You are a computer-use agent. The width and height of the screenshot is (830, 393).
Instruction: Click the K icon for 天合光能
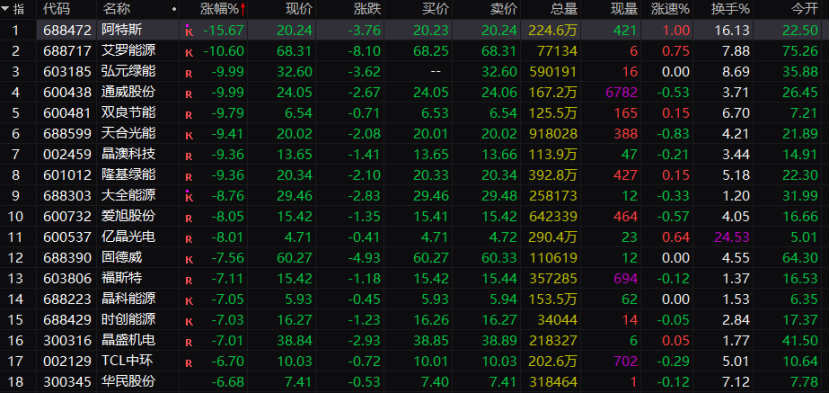pos(188,136)
